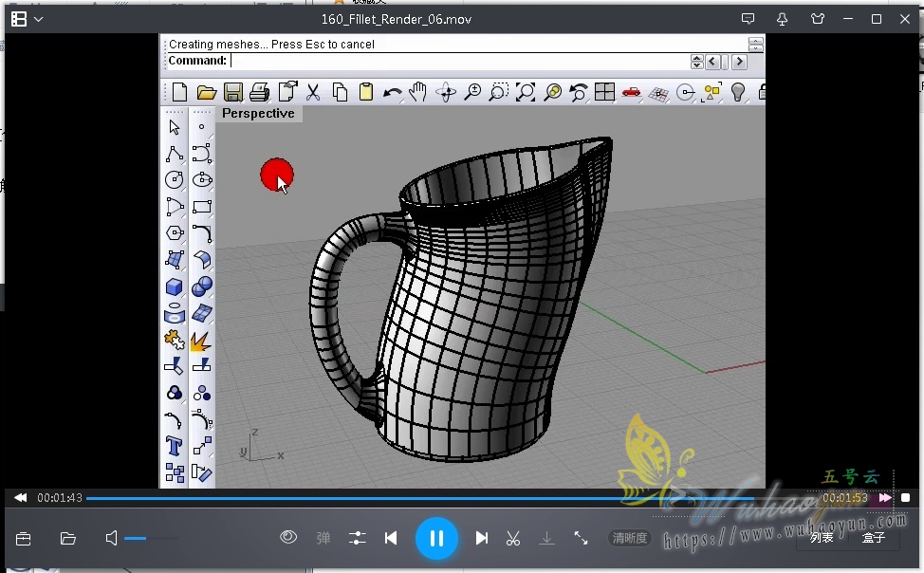The width and height of the screenshot is (924, 573).
Task: Select the Text tool in left toolbar
Action: pyautogui.click(x=175, y=446)
